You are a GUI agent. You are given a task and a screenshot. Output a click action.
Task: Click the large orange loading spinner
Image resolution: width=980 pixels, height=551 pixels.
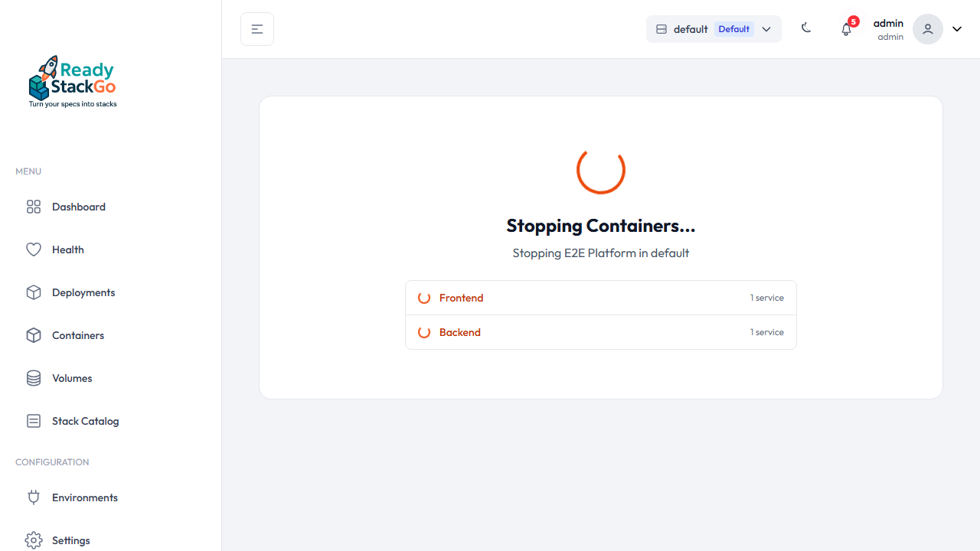[x=601, y=169]
